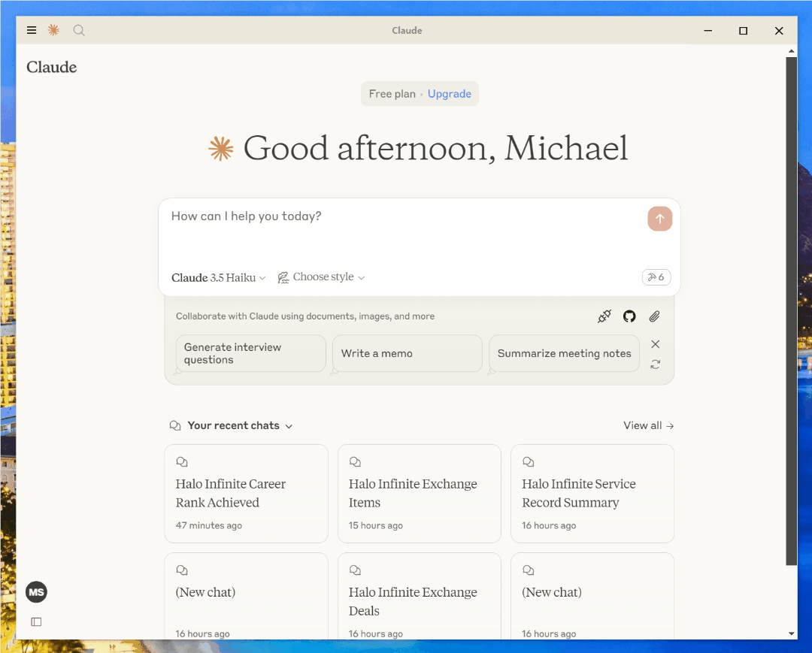Send message with the arrow-up button
812x653 pixels.
(660, 219)
